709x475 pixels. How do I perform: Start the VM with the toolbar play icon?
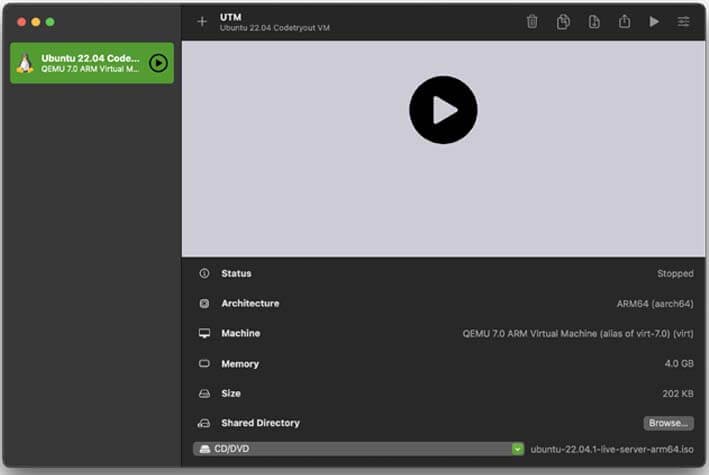[654, 22]
